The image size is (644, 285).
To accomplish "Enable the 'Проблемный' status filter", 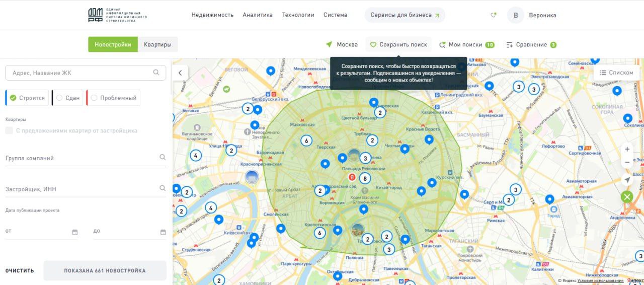I will click(113, 98).
